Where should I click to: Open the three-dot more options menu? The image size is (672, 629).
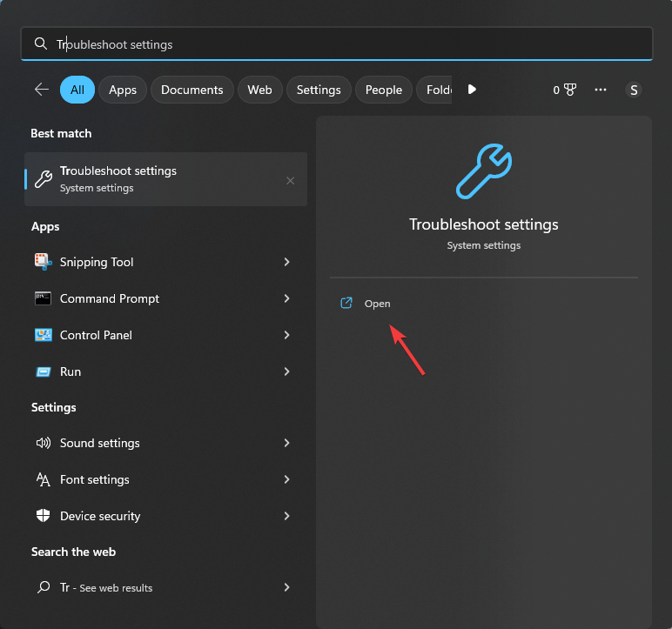tap(601, 90)
